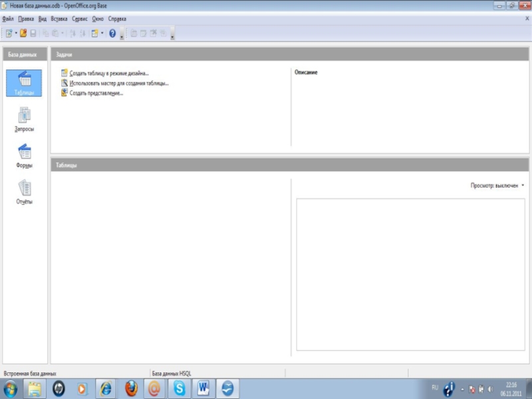Viewport: 532px width, 399px height.
Task: Click the empty preview pane area
Action: coord(410,273)
